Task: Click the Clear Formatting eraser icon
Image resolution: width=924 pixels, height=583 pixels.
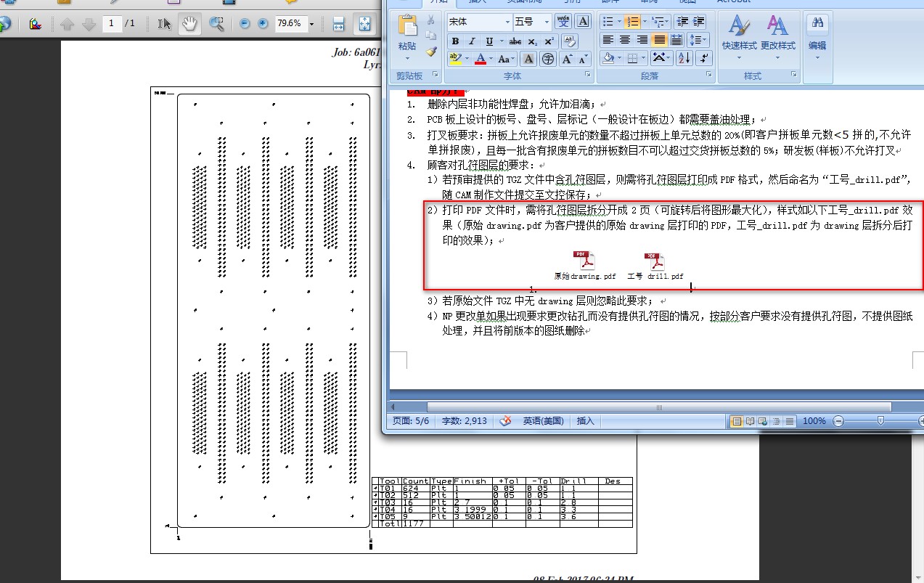Action: click(570, 41)
